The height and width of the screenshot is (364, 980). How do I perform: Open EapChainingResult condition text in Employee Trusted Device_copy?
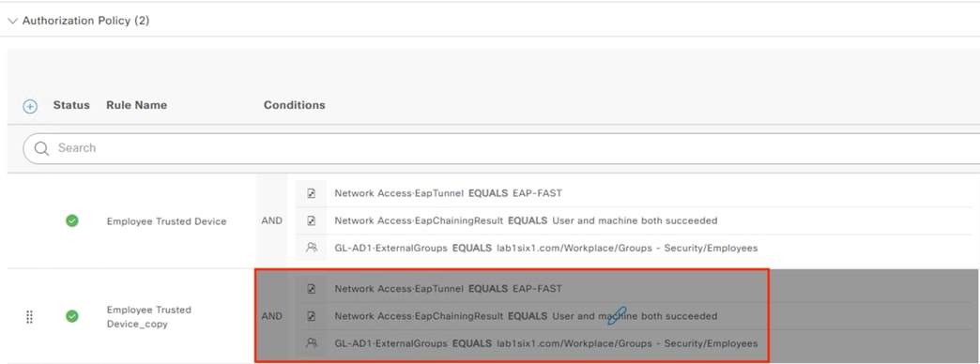coord(526,316)
